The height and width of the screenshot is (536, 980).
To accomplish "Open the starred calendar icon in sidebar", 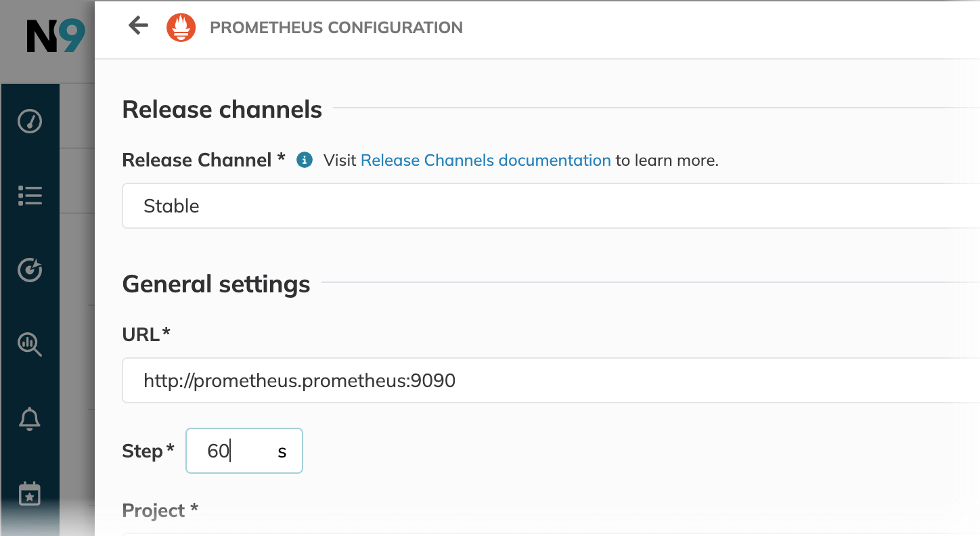I will click(x=30, y=494).
